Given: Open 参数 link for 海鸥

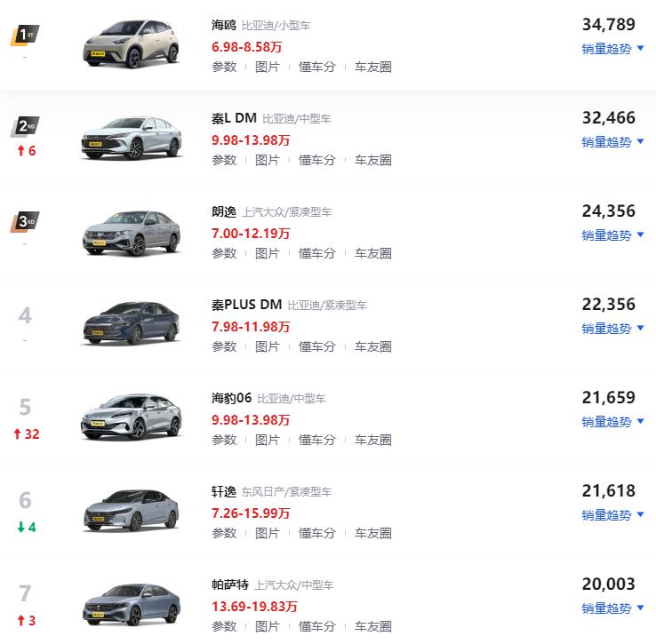Looking at the screenshot, I should click(x=224, y=67).
